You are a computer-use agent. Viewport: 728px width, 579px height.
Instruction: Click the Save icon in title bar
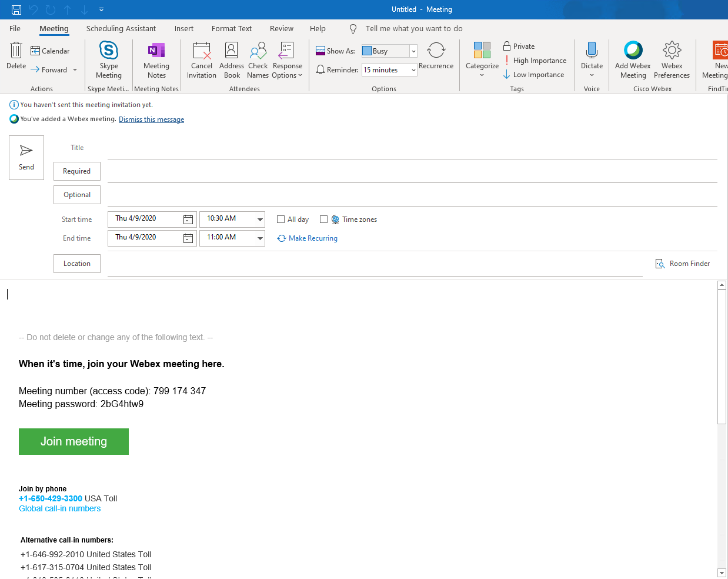point(16,9)
